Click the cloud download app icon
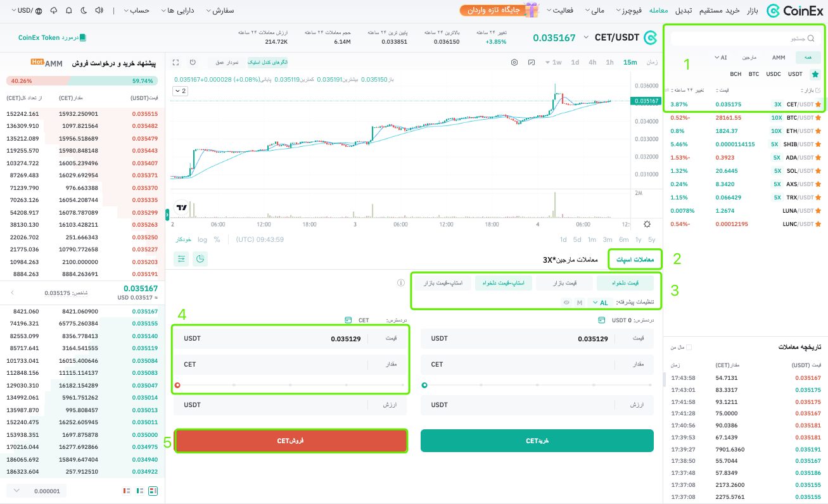The height and width of the screenshot is (504, 828). pos(53,11)
